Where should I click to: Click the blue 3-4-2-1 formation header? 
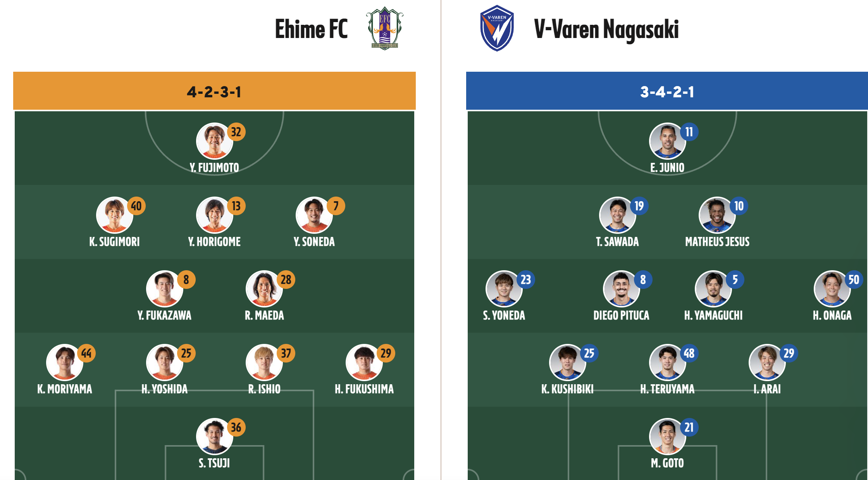(666, 91)
